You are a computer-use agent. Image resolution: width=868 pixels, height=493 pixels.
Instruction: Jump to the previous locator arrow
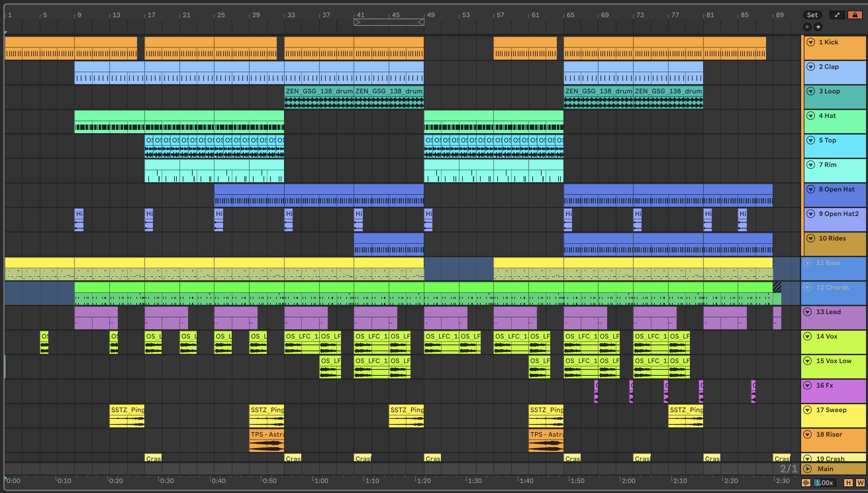807,27
